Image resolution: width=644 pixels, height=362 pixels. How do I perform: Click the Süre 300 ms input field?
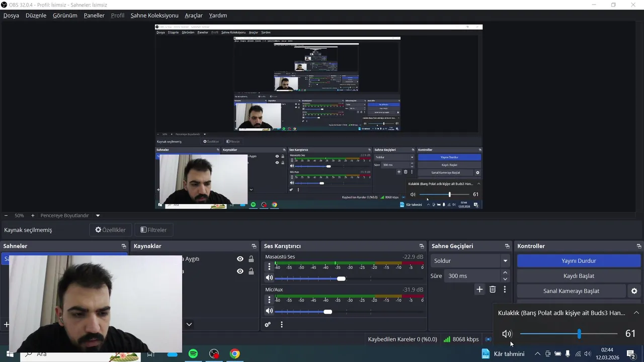point(473,276)
